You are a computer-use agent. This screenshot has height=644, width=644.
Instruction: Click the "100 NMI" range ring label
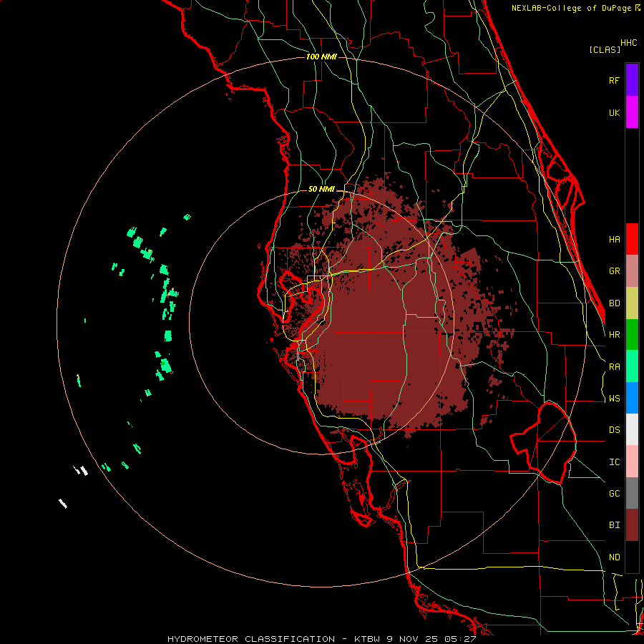pyautogui.click(x=321, y=57)
